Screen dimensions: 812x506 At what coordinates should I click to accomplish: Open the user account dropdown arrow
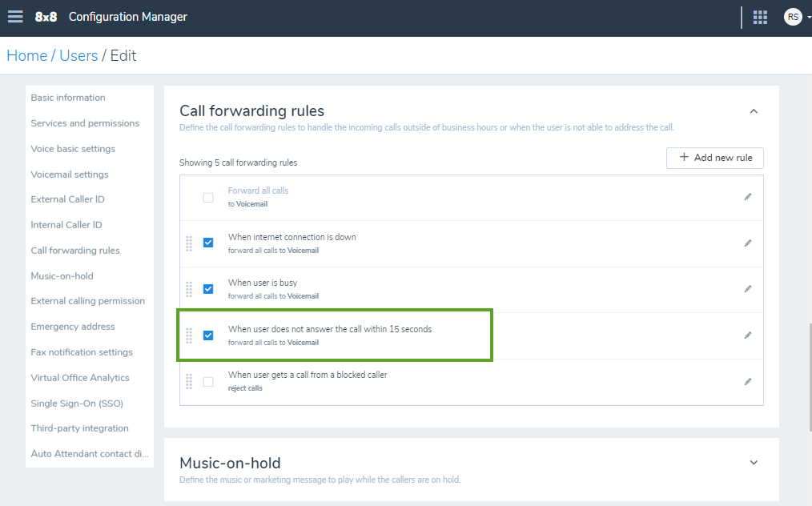(809, 18)
